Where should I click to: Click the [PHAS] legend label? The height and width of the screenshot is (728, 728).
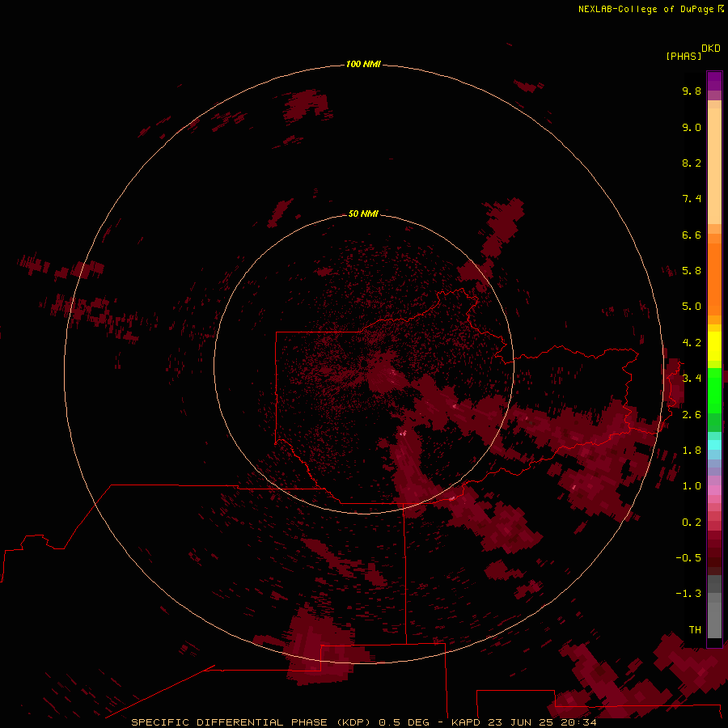[684, 56]
